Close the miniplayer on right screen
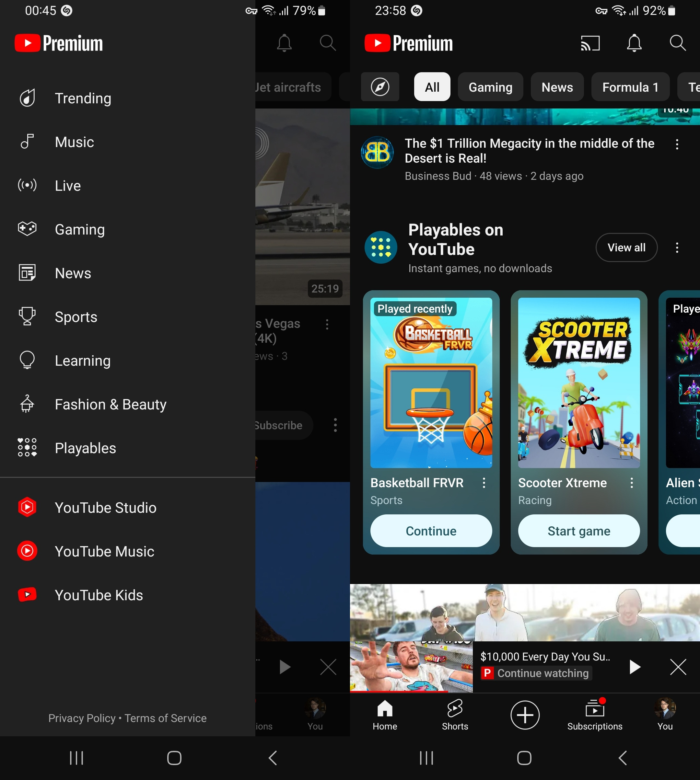Screen dimensions: 700x780 click(678, 667)
